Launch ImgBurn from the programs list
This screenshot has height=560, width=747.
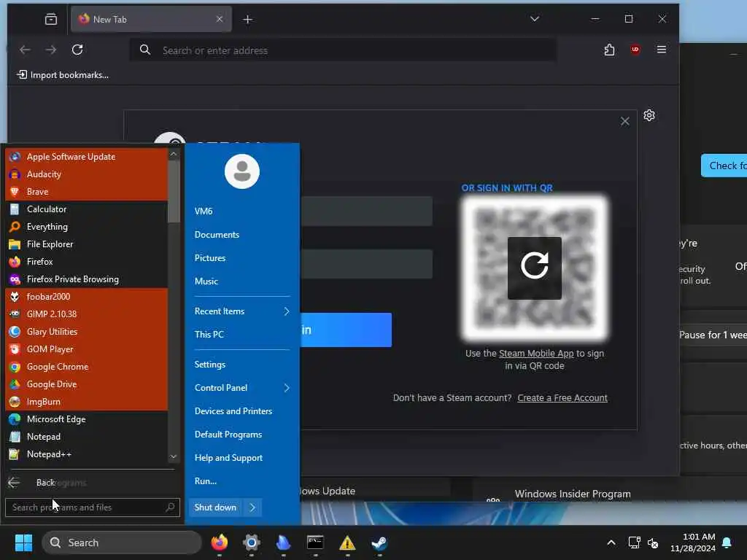pos(86,402)
